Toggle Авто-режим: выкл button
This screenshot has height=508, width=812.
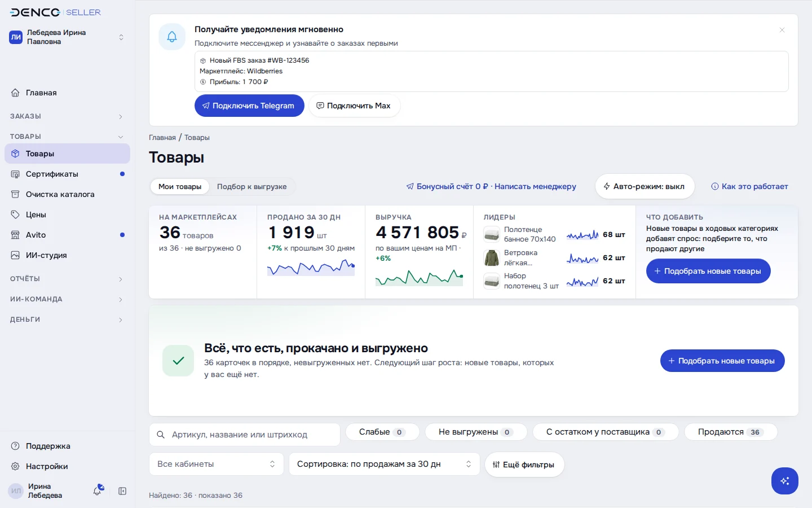coord(645,186)
